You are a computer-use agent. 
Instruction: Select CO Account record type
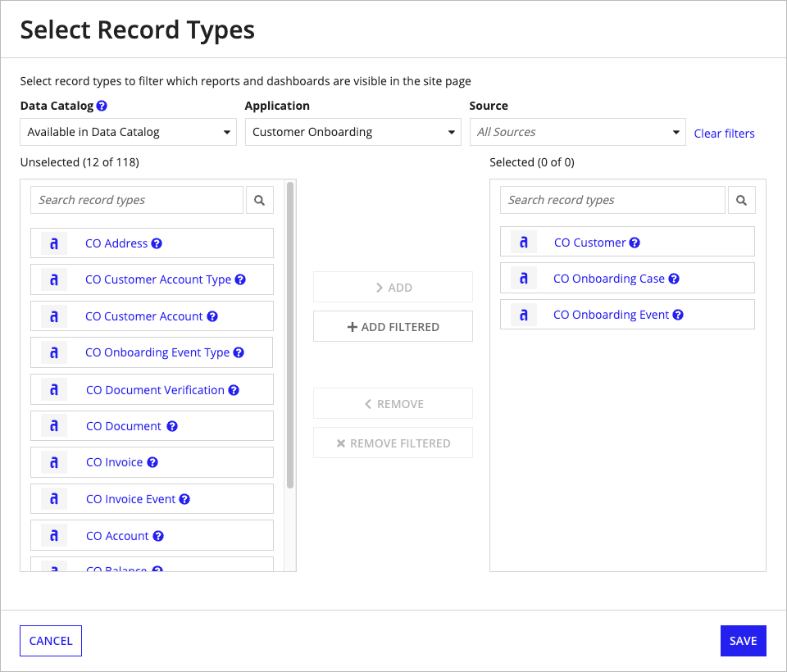tap(152, 535)
